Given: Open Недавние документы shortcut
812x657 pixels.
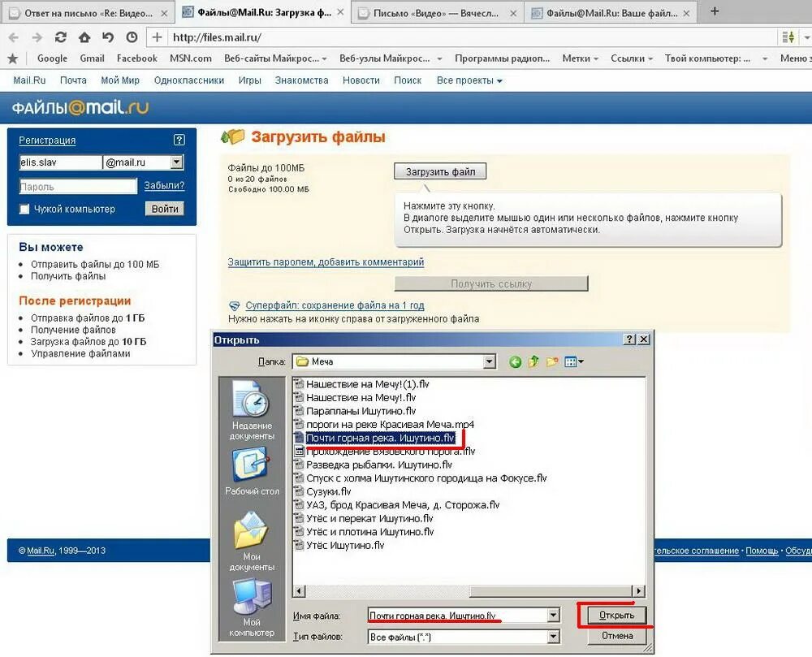Looking at the screenshot, I should [252, 410].
